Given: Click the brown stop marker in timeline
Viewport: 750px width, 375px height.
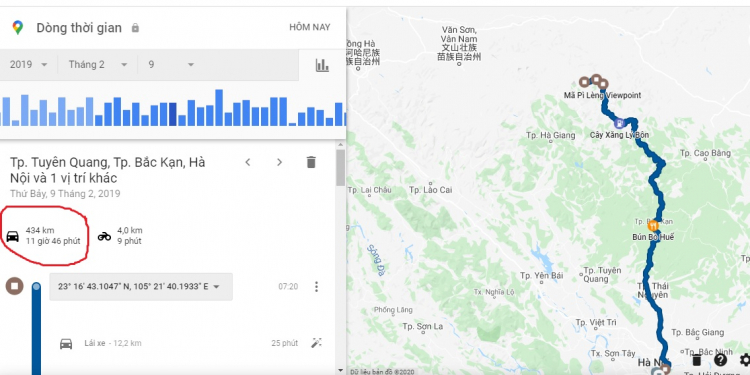Looking at the screenshot, I should [x=14, y=286].
